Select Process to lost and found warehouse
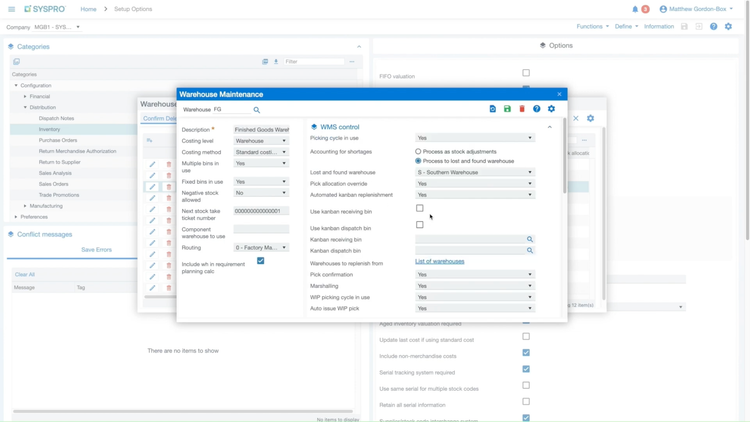The width and height of the screenshot is (750, 422). tap(418, 161)
